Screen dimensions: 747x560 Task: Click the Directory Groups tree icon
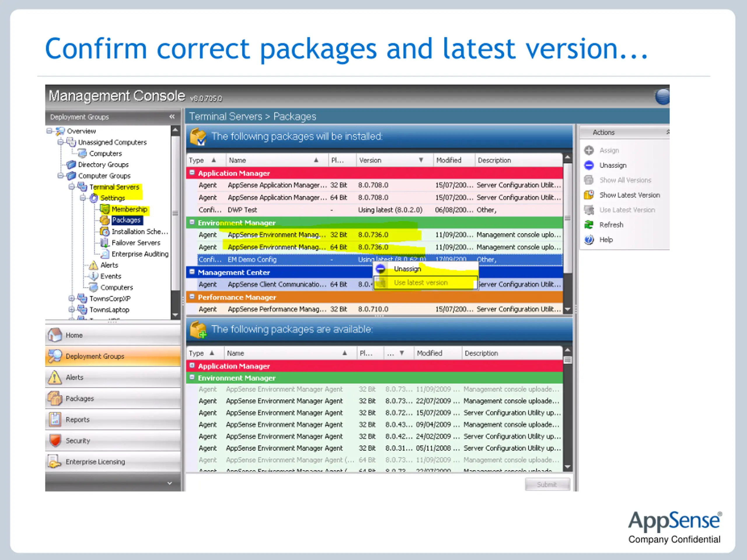[x=71, y=164]
